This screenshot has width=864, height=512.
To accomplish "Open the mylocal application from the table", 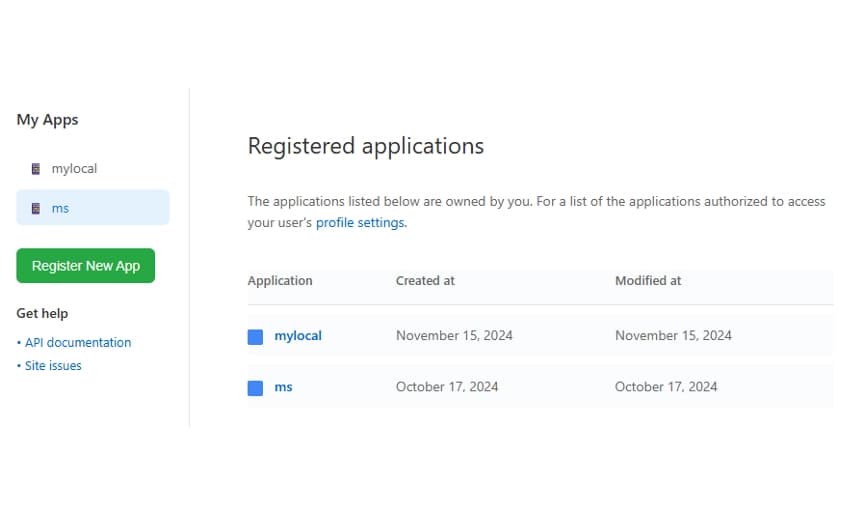I will point(298,336).
